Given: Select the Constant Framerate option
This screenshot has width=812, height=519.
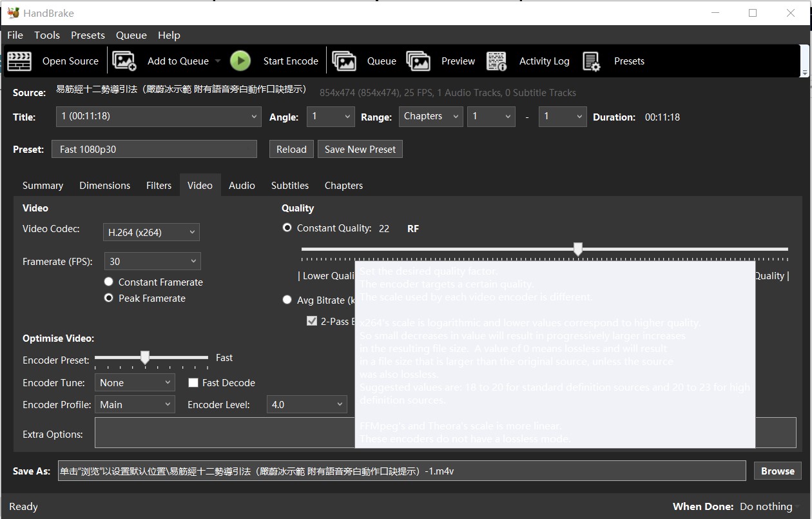Looking at the screenshot, I should (x=108, y=281).
